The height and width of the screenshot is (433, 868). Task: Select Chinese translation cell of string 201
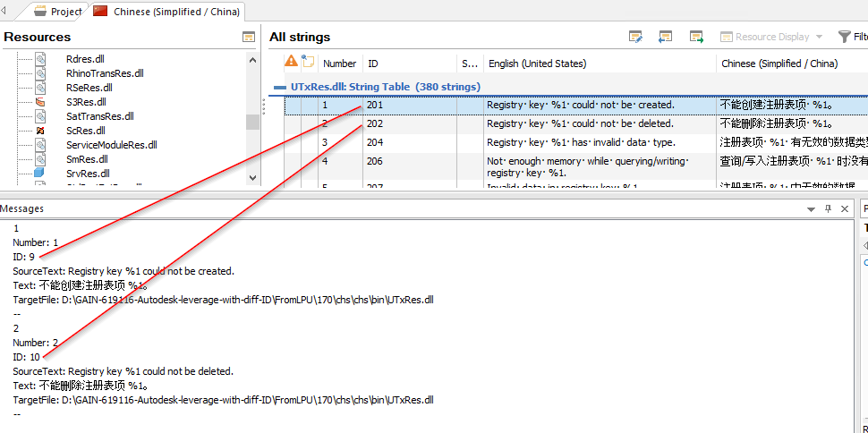point(792,105)
